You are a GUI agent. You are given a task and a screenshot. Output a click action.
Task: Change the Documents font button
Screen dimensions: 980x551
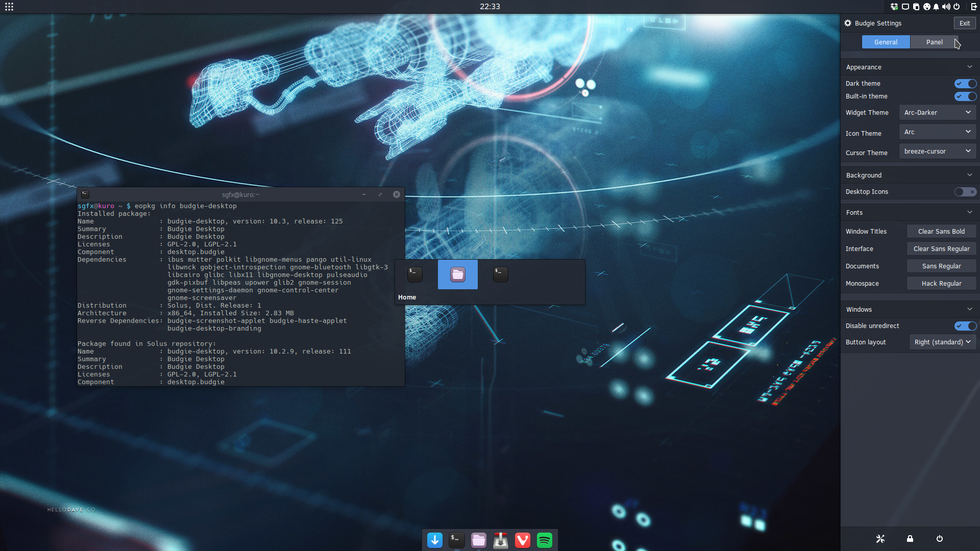click(x=941, y=266)
